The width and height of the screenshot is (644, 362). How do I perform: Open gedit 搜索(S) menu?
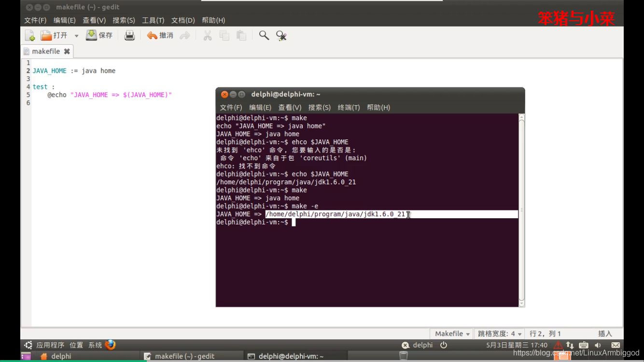tap(124, 20)
